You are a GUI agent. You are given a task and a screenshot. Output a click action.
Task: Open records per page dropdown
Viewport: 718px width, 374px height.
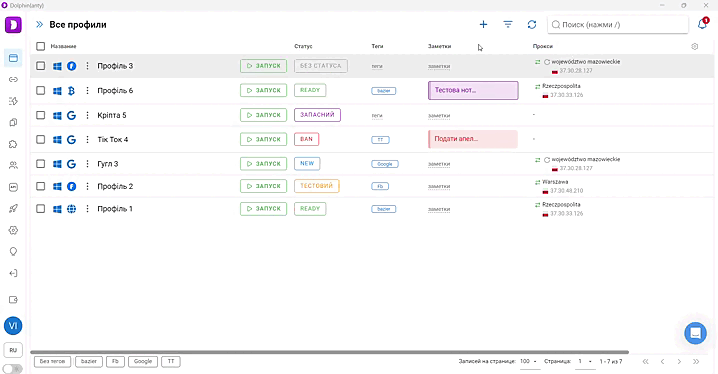click(x=528, y=362)
